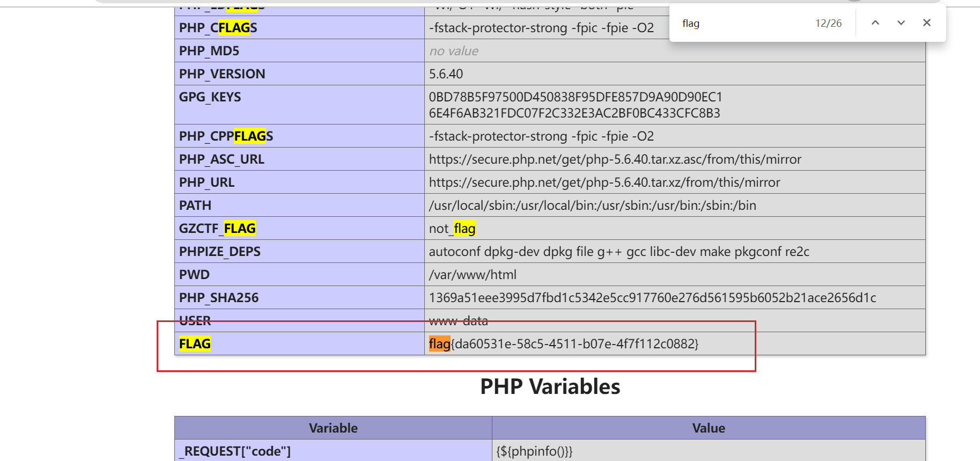Select the PHP_SHA256 hash value

click(x=652, y=298)
